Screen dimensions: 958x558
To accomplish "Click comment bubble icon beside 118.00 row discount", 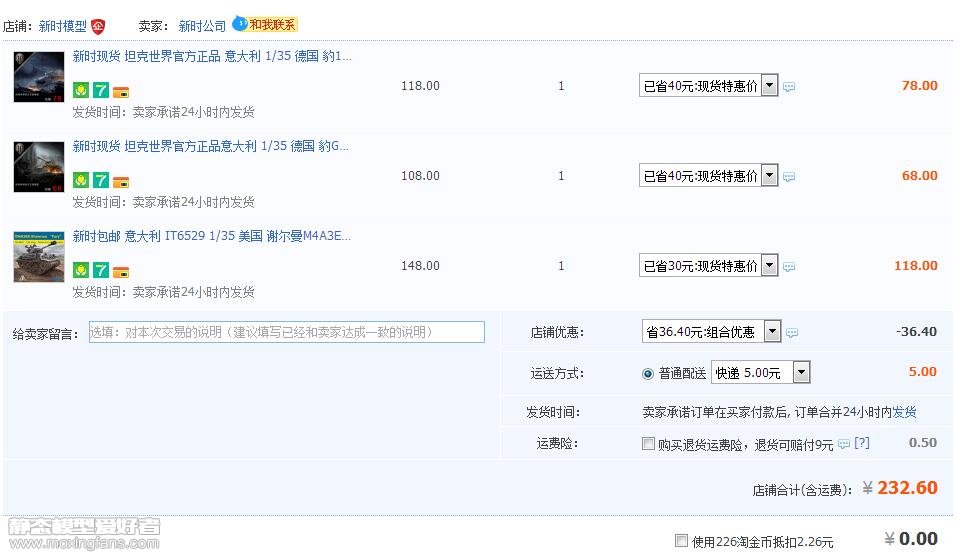I will click(x=789, y=266).
